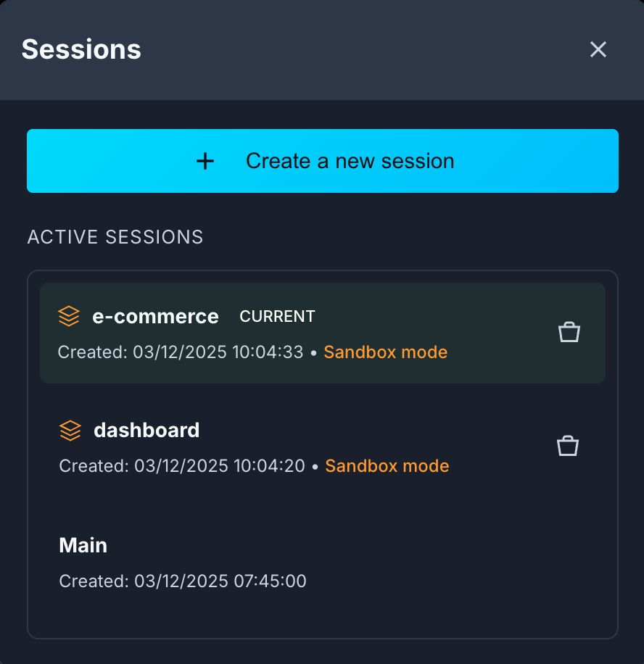
Task: Toggle Sandbox mode on the e-commerce session
Action: (385, 352)
